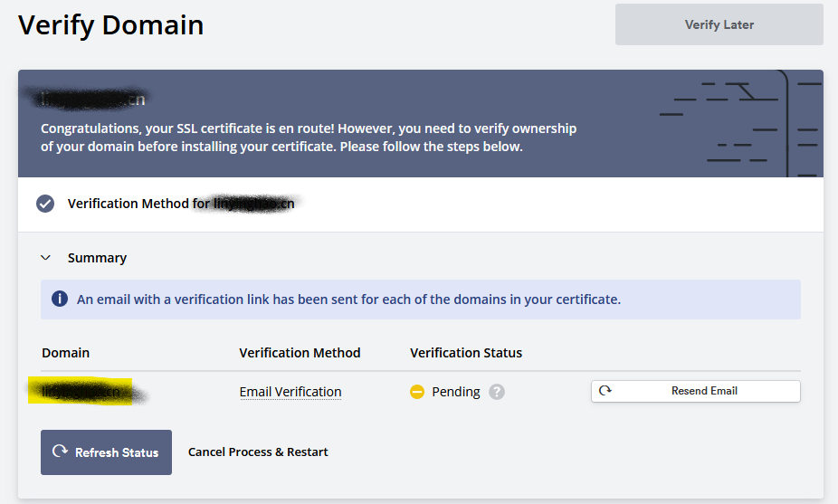Screen dimensions: 838x504
Task: Click the refresh arrow icon in Refresh Status
Action: pos(60,452)
